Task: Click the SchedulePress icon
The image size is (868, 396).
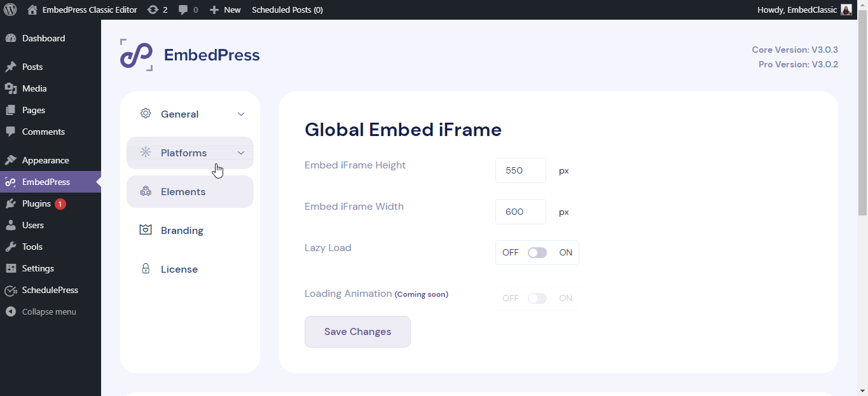Action: (x=11, y=290)
